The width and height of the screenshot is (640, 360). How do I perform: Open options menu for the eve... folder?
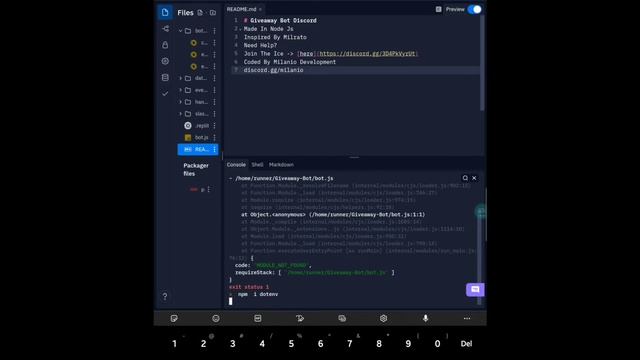tap(214, 90)
